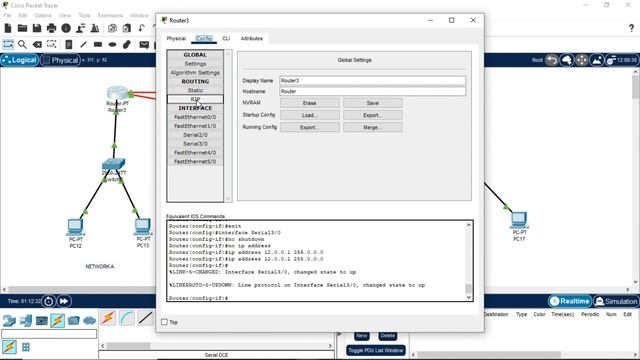Launch the Activity Wizard icon
Screen dimensions: 640x360
pos(80,28)
